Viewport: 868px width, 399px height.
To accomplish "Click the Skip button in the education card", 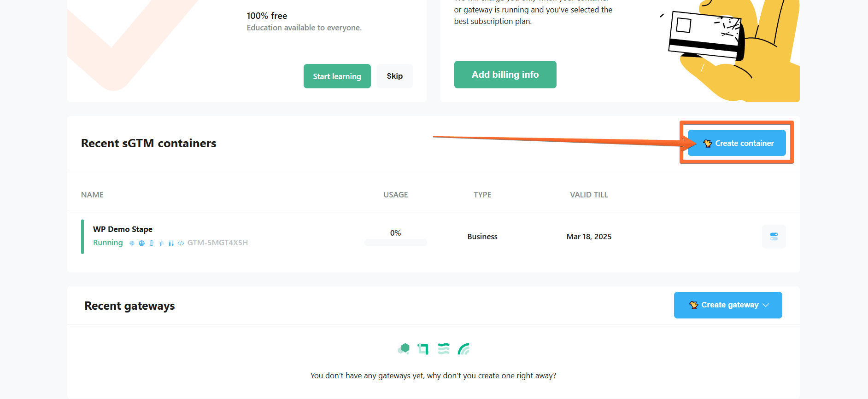I will click(x=394, y=76).
